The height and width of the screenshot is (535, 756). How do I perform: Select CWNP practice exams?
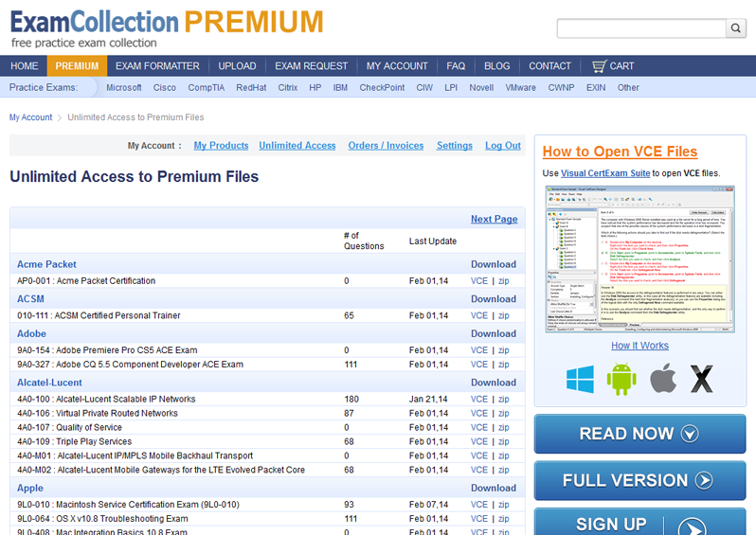coord(561,88)
